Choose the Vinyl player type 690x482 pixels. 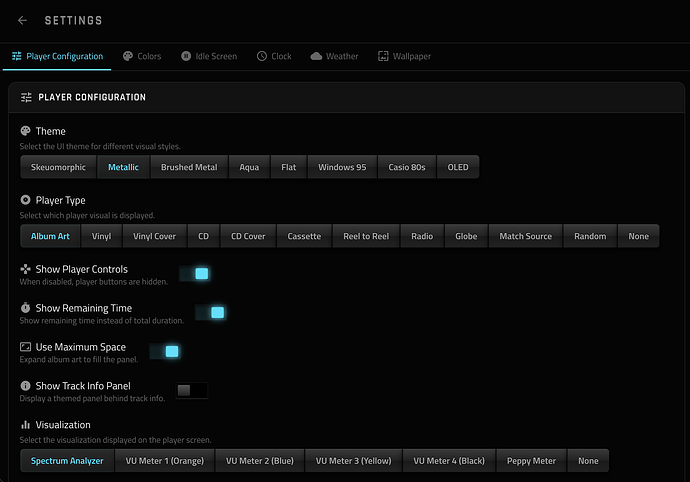[x=101, y=236]
